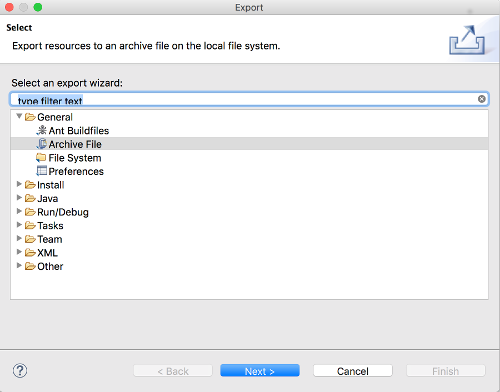Screen dimensions: 500x392
Task: Expand the XML category
Action: [19, 252]
